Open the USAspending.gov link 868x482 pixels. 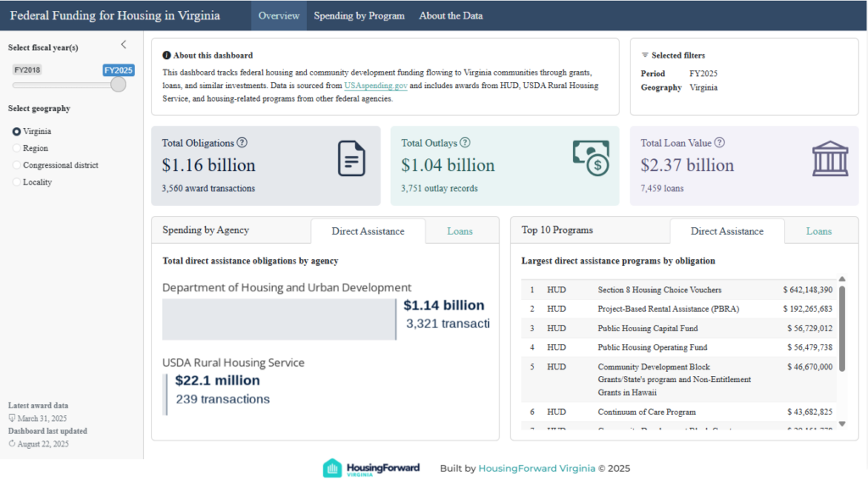coord(376,86)
